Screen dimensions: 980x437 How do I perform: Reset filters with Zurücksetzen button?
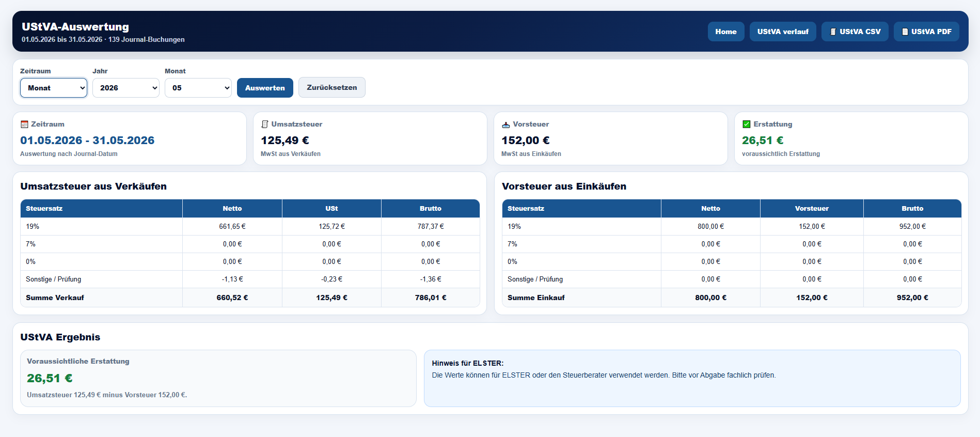(332, 87)
